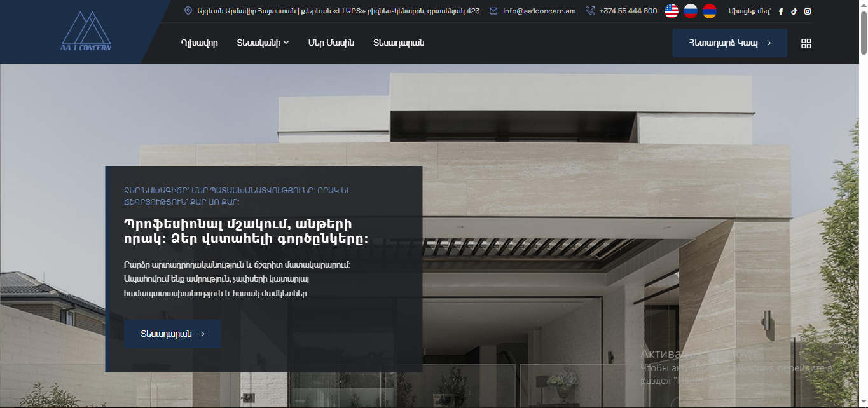Image resolution: width=868 pixels, height=408 pixels.
Task: Click the paragraph starting with Բարձր արտադրողականություն
Action: tap(237, 279)
